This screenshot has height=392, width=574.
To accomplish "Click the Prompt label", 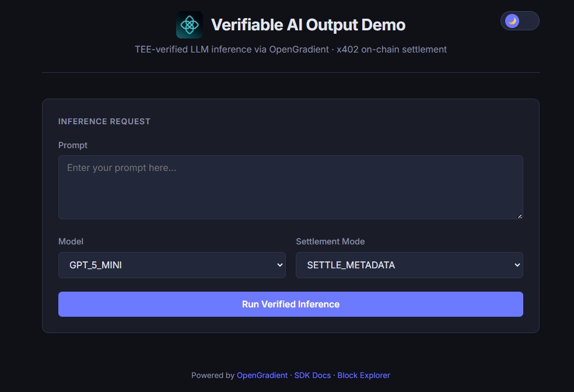I will pyautogui.click(x=73, y=145).
